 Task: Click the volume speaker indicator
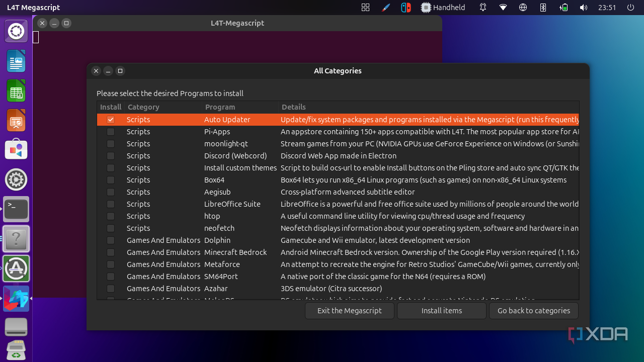tap(583, 8)
